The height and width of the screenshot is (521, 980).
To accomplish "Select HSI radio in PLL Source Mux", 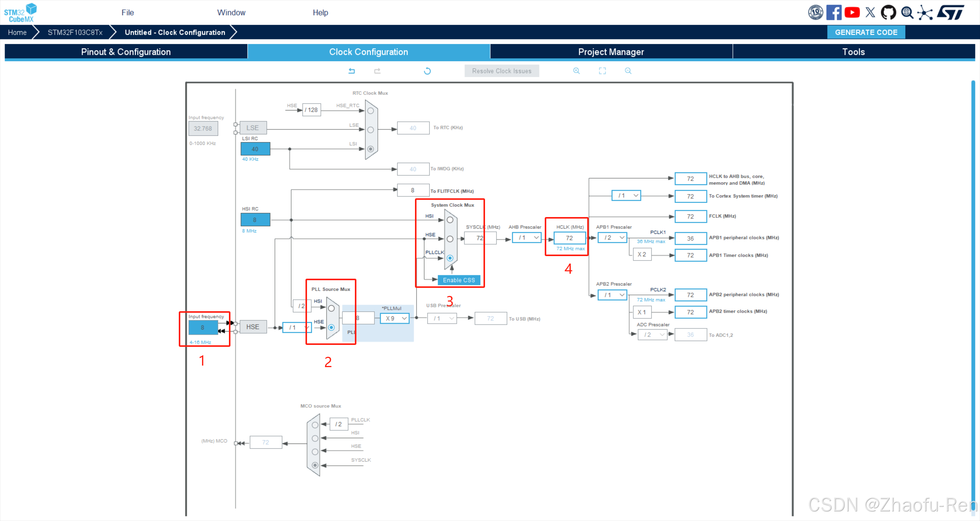I will pos(332,308).
